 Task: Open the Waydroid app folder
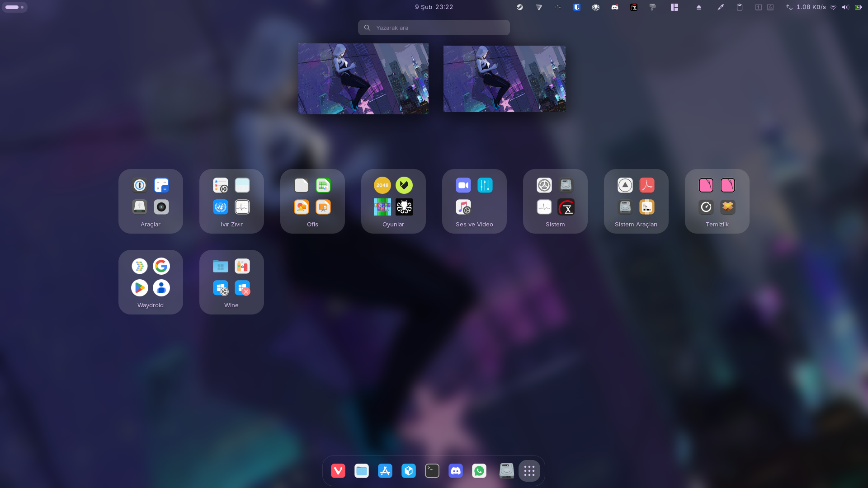pos(151,282)
